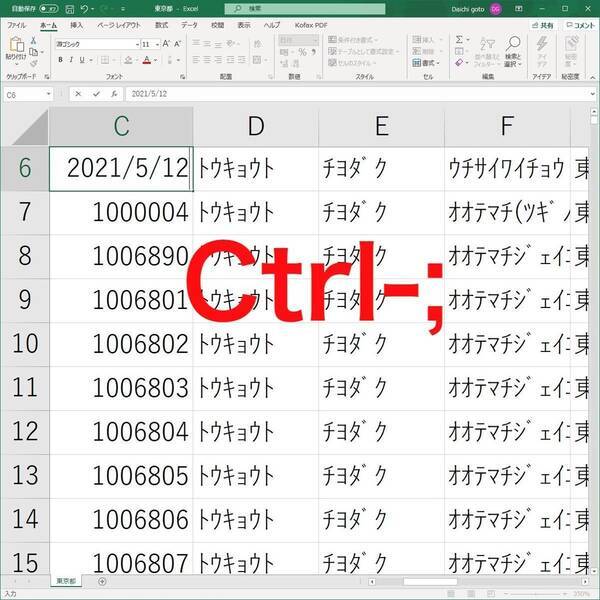Select the 東京都 sheet tab

66,581
